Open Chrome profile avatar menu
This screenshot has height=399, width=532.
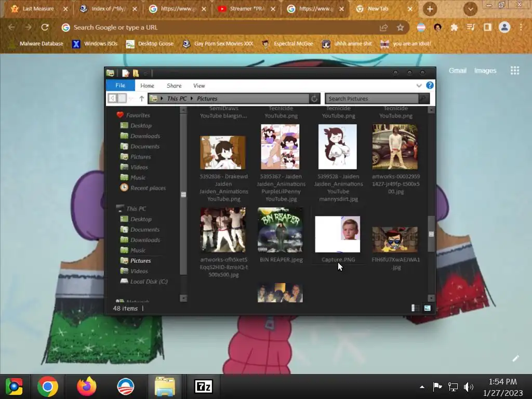[504, 27]
